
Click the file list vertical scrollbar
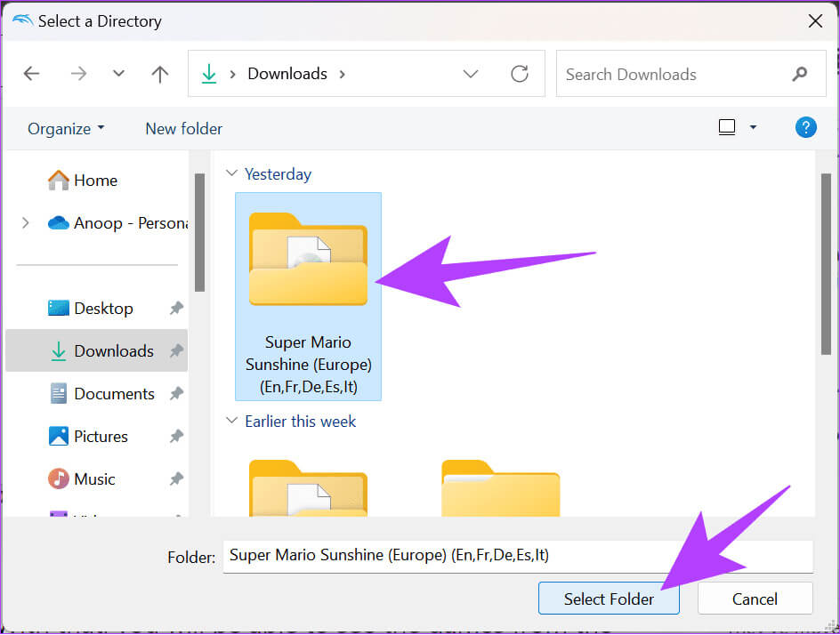(826, 263)
